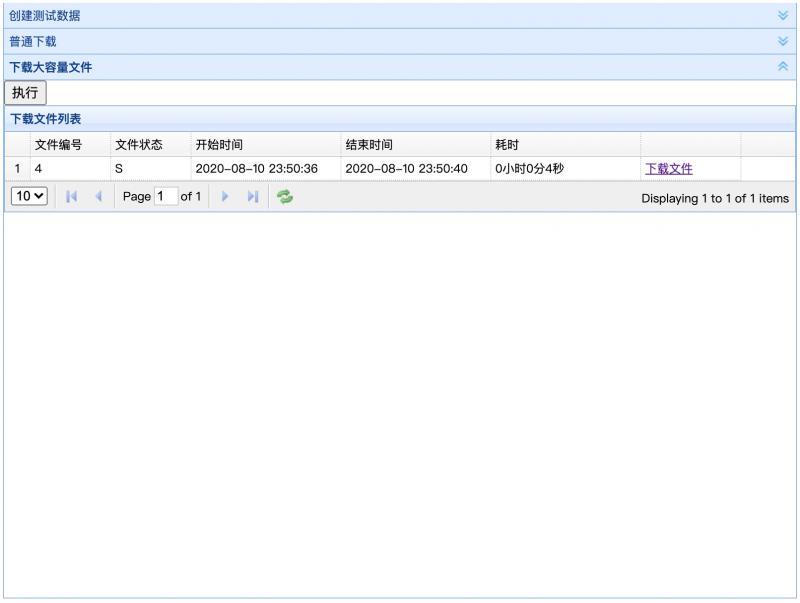Collapse the 下载大容量文件 panel chevron

(783, 66)
